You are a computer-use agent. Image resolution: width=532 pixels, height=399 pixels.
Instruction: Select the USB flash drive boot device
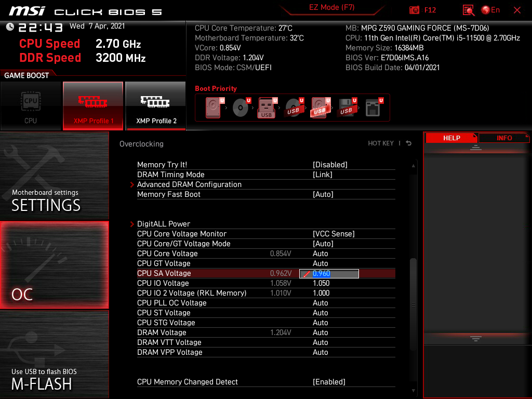(x=267, y=108)
